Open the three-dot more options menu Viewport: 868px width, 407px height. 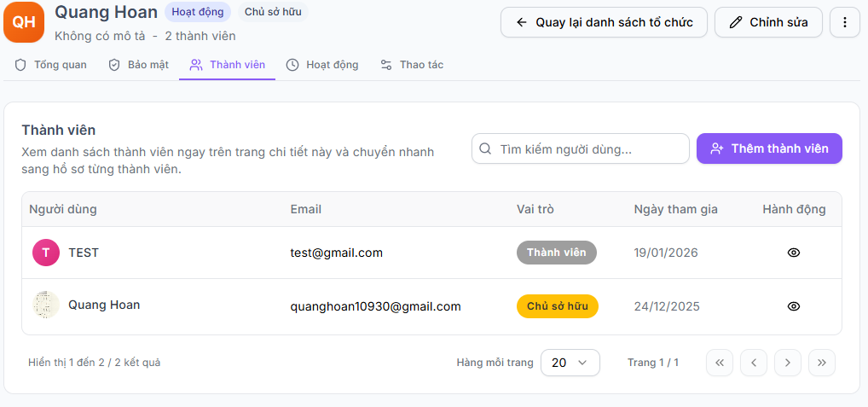click(x=845, y=22)
